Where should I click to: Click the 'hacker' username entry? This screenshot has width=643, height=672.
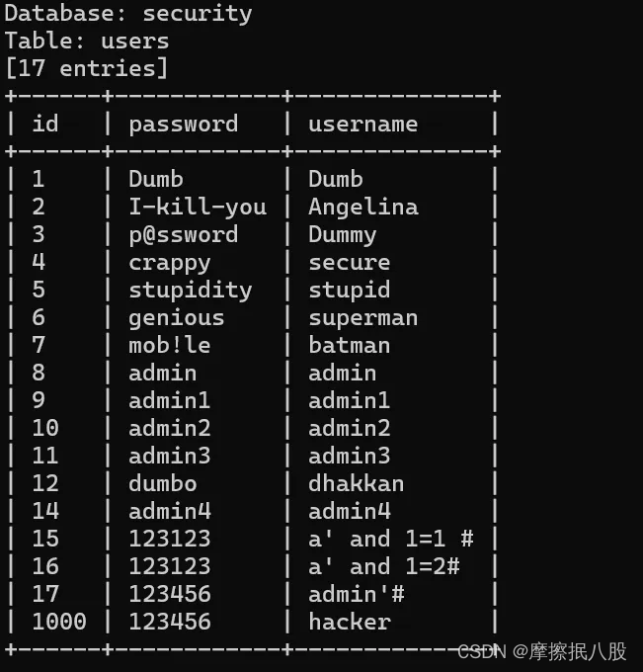pos(349,623)
